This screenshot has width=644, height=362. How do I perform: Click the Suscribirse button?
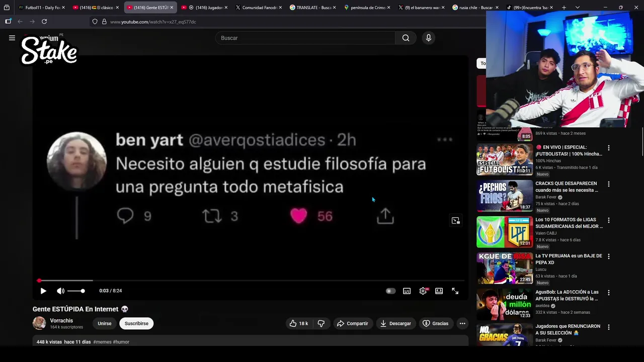point(136,323)
